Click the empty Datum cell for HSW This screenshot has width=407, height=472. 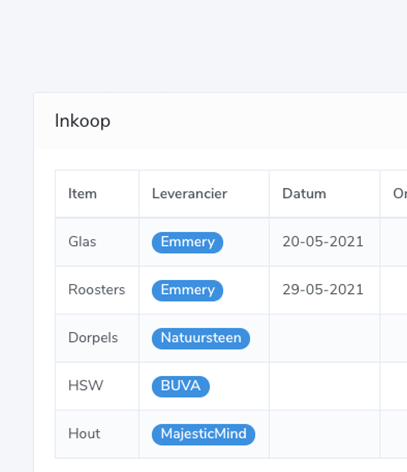(x=324, y=386)
